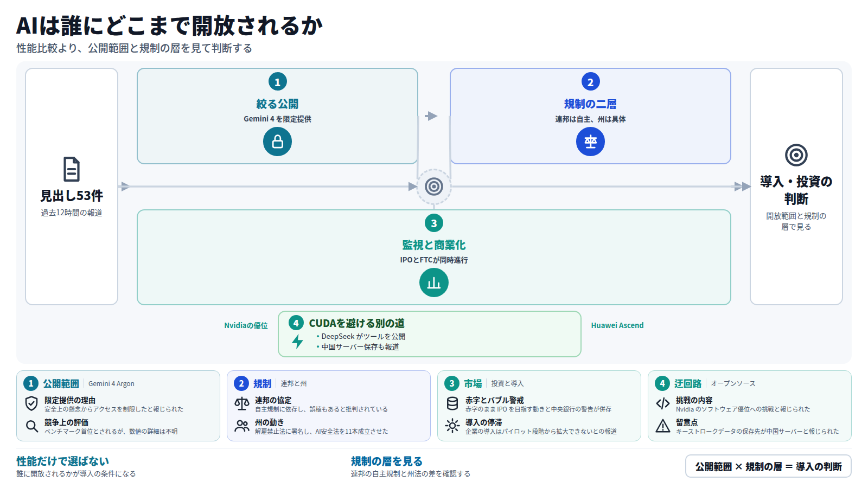Click the 監視と商業化 heading
This screenshot has height=488, width=868.
tap(434, 245)
